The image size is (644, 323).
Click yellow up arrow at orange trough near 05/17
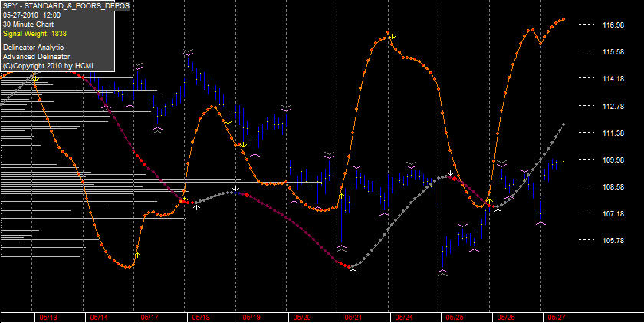[137, 255]
